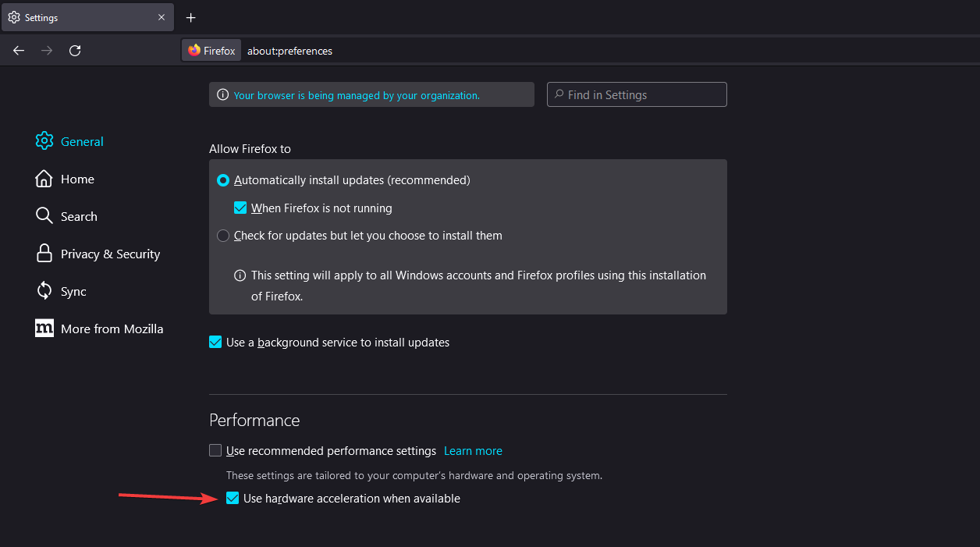The width and height of the screenshot is (980, 547).
Task: Click the text 'These settings are tailored to your computer's hardware'
Action: [414, 475]
